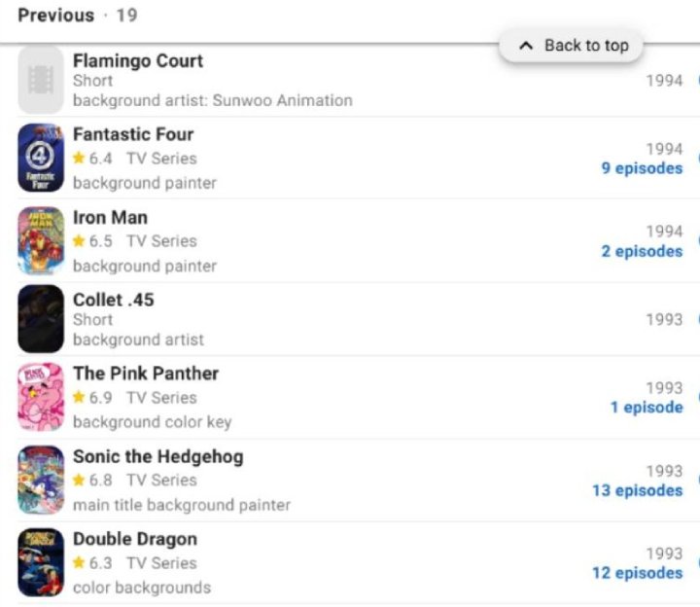Click the 1994 year on Flamingo Court
Viewport: 700px width, 607px height.
pyautogui.click(x=664, y=81)
